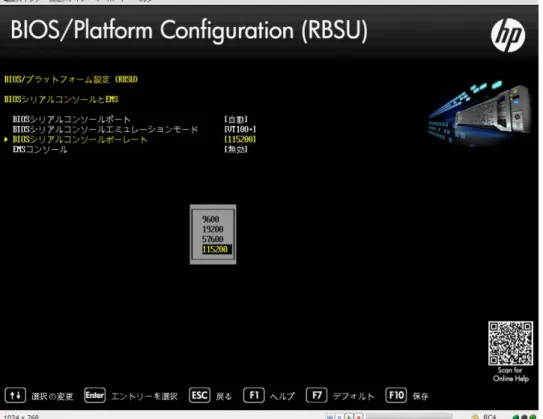
Task: Click the yellow selection arrow marker
Action: coord(6,139)
